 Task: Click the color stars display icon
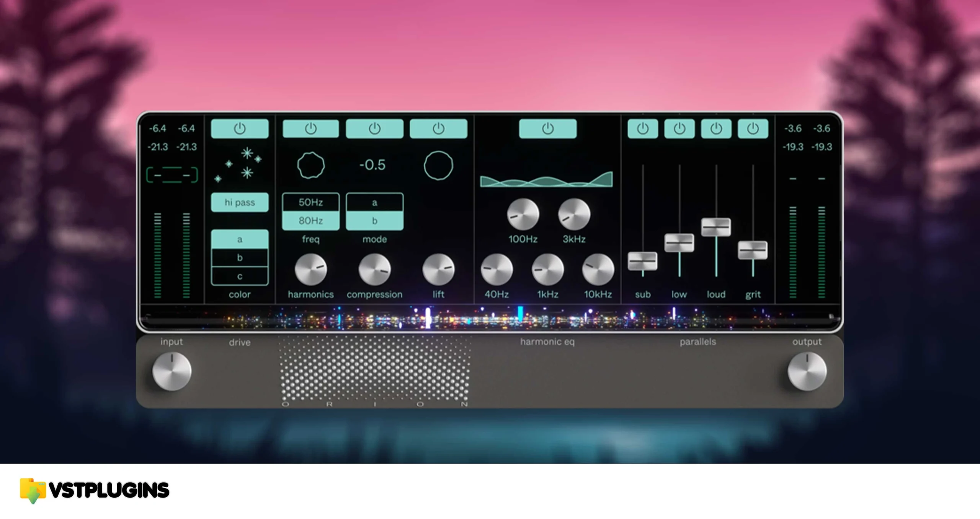238,164
